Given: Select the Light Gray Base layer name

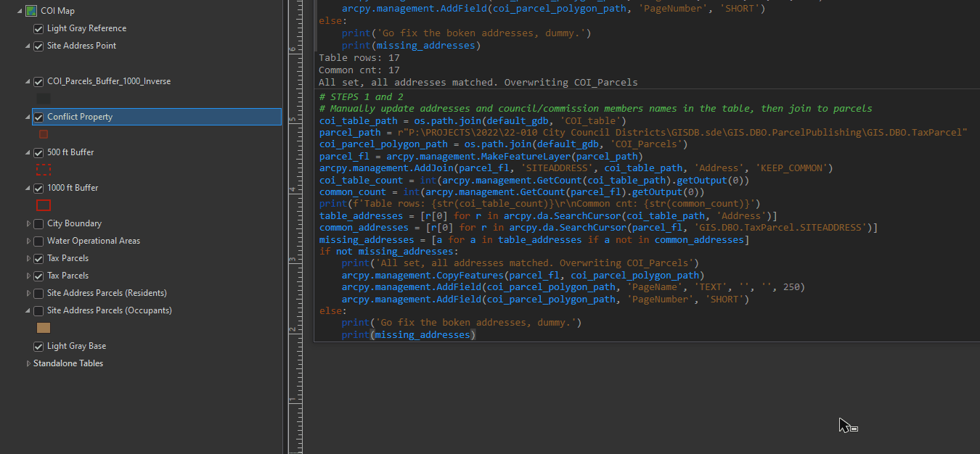Looking at the screenshot, I should tap(77, 347).
